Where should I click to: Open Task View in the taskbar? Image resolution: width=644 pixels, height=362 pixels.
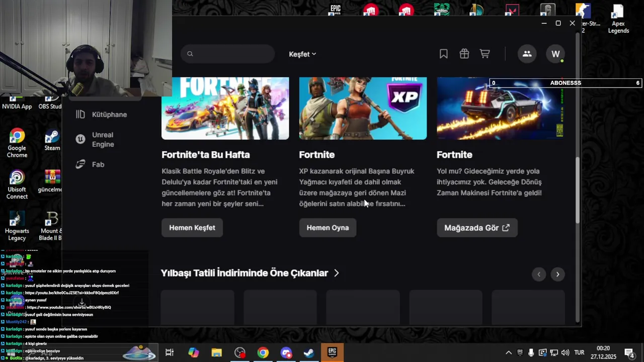click(170, 353)
